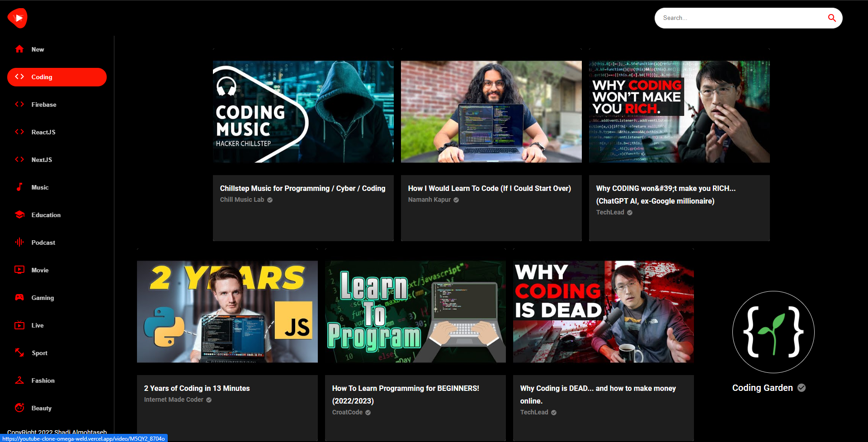The image size is (868, 442).
Task: Click the music note icon
Action: click(19, 187)
